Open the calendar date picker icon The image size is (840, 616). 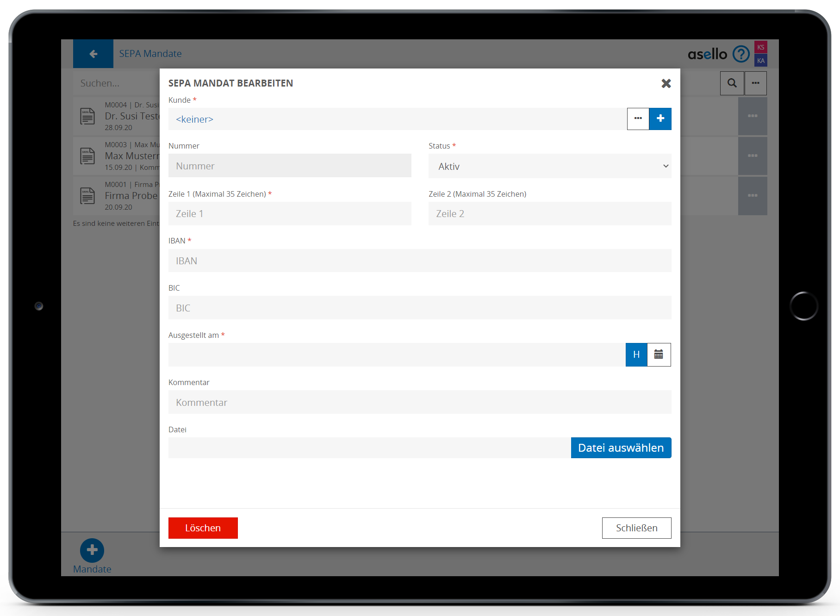(x=659, y=355)
